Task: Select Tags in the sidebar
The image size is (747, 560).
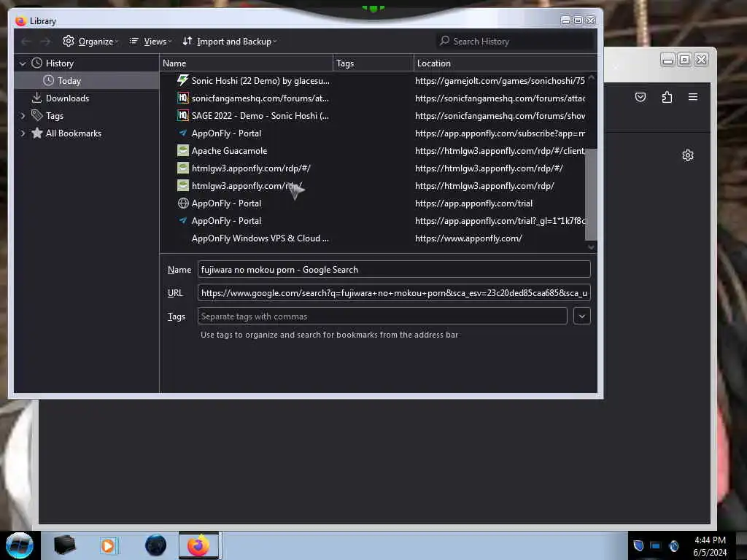Action: tap(54, 116)
